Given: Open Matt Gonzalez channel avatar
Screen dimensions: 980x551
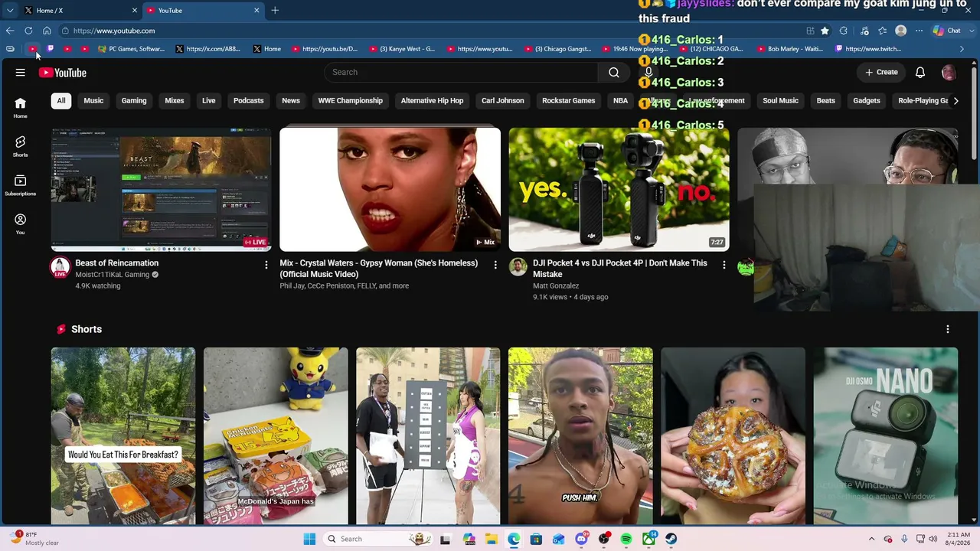Looking at the screenshot, I should pos(518,267).
